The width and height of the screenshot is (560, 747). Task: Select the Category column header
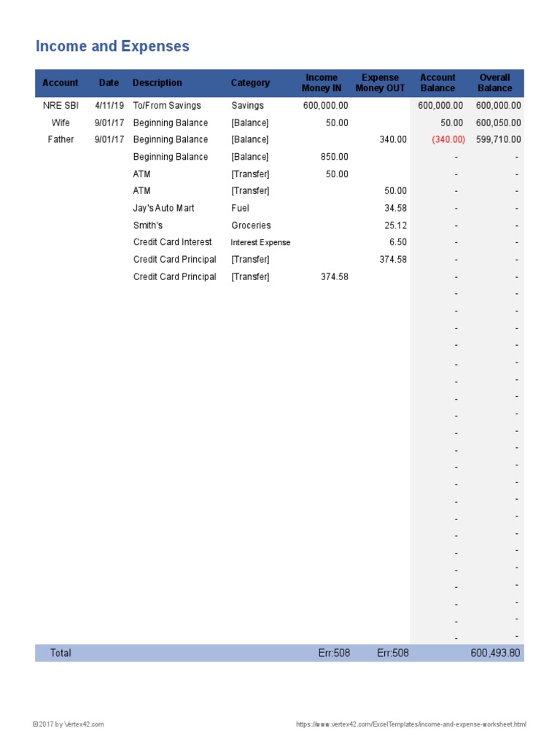click(251, 83)
